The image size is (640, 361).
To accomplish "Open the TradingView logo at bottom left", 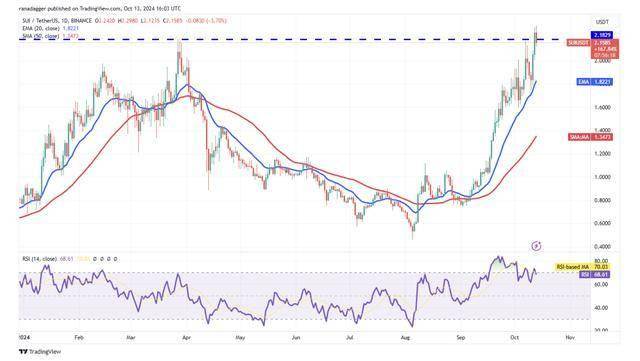I will (40, 352).
